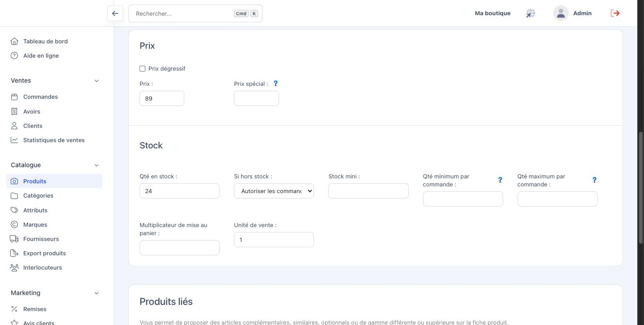644x325 pixels.
Task: Click the Prix spécial help question mark
Action: tap(275, 84)
